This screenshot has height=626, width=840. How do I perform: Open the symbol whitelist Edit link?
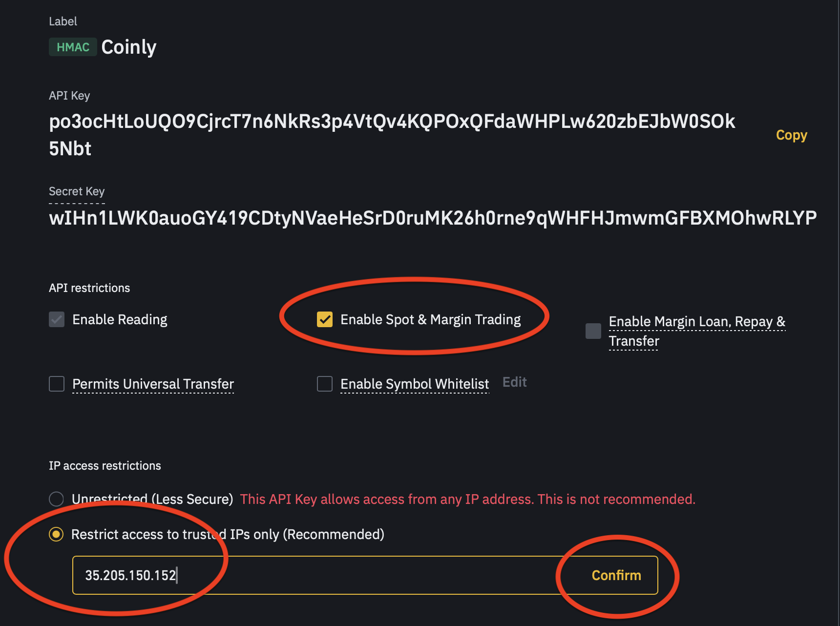tap(514, 382)
